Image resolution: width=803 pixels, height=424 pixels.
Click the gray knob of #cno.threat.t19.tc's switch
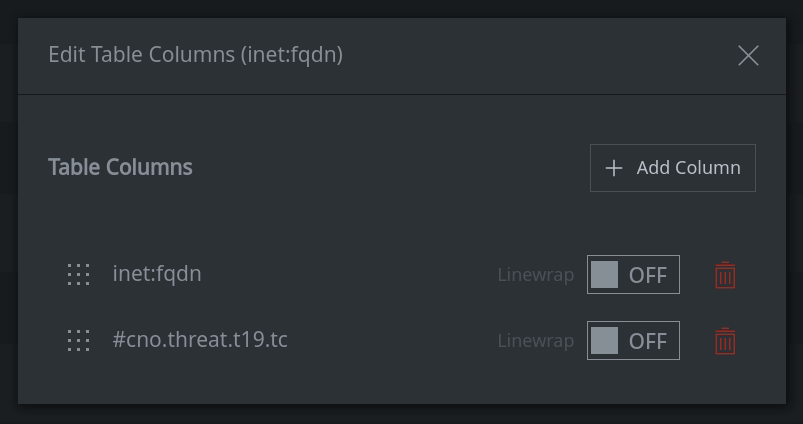pos(604,341)
